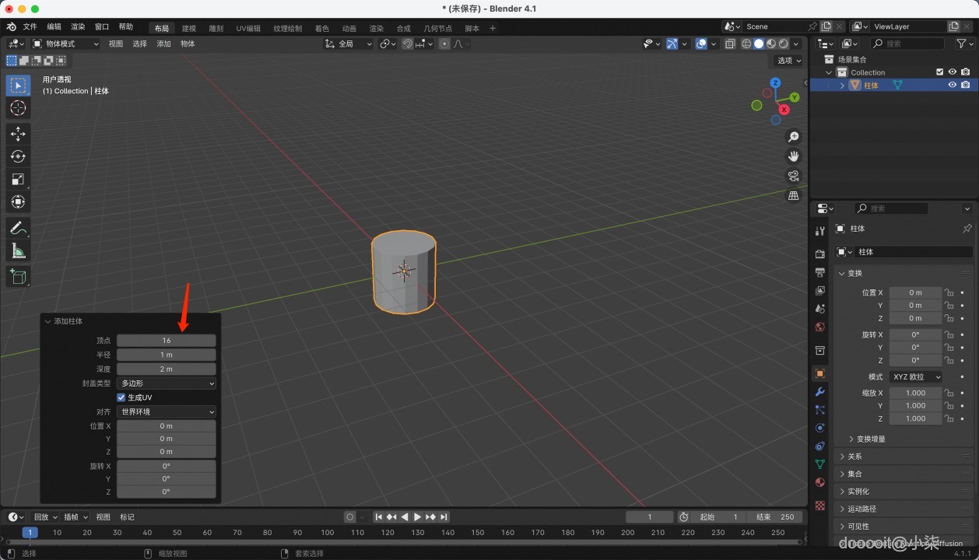The width and height of the screenshot is (979, 560).
Task: Click the 选项 button in viewport header
Action: point(788,61)
